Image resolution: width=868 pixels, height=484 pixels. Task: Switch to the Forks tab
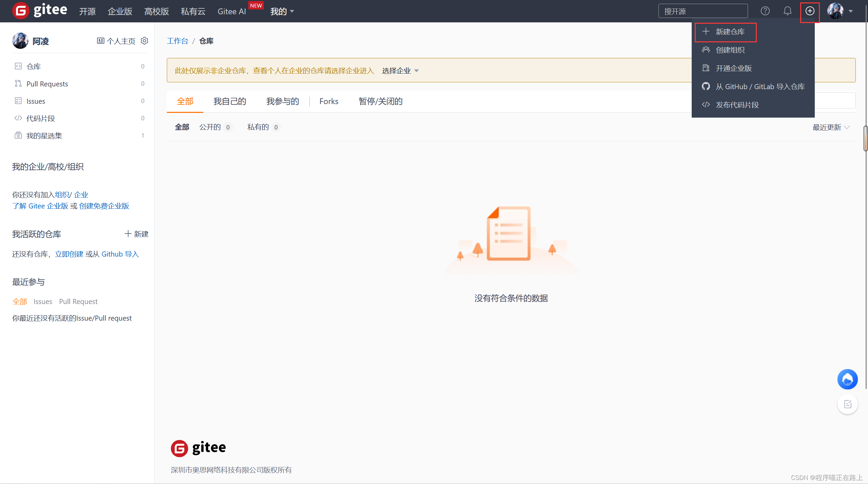coord(328,101)
